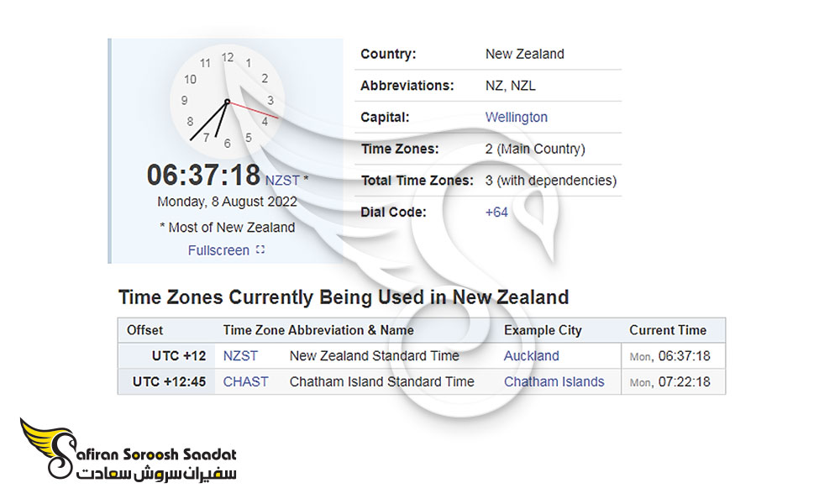Click the Offset column header
Viewport: 840px width, 504px height.
[145, 330]
